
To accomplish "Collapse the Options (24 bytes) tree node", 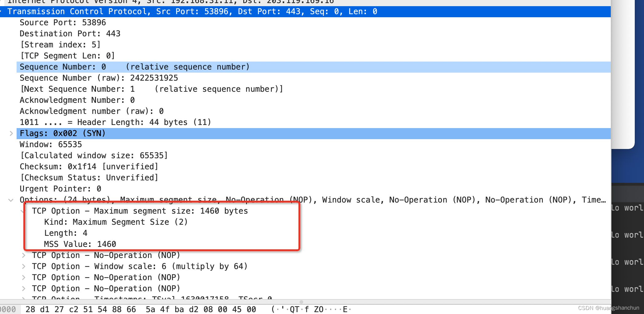I will point(11,200).
